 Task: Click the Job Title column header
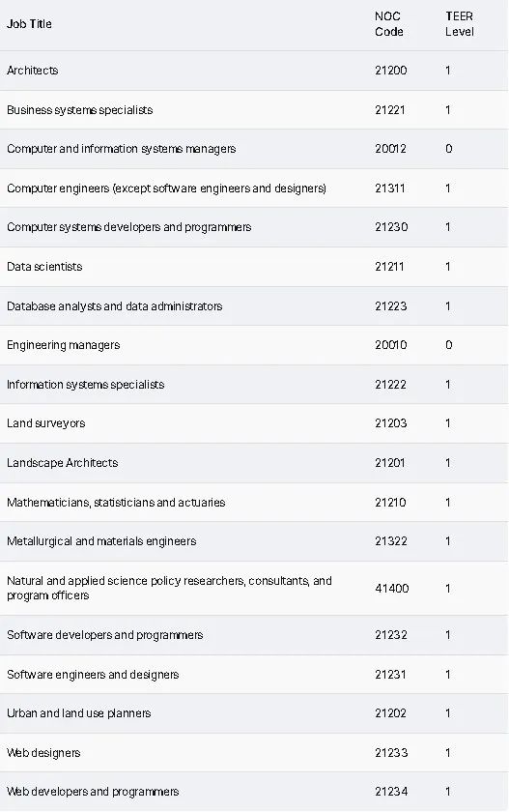29,24
